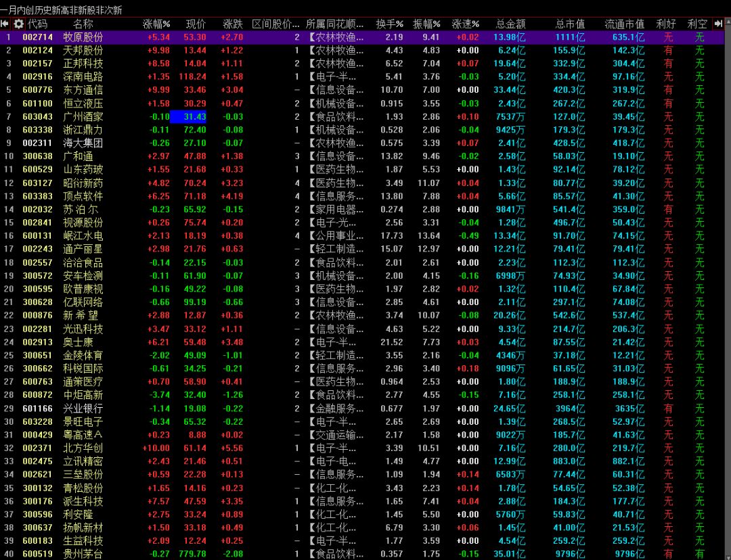
Task: Jump to last columns with right arrow icon
Action: tap(718, 23)
